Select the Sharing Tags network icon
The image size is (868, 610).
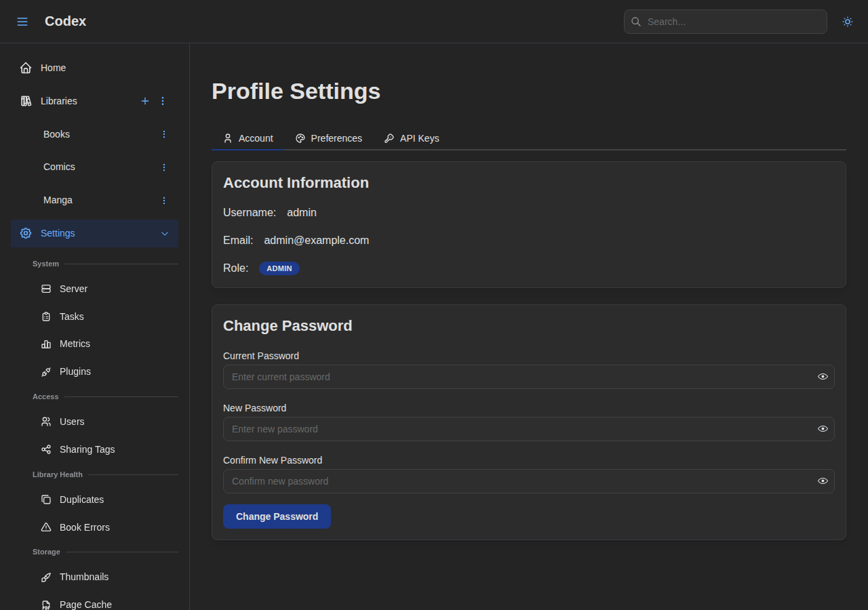45,449
